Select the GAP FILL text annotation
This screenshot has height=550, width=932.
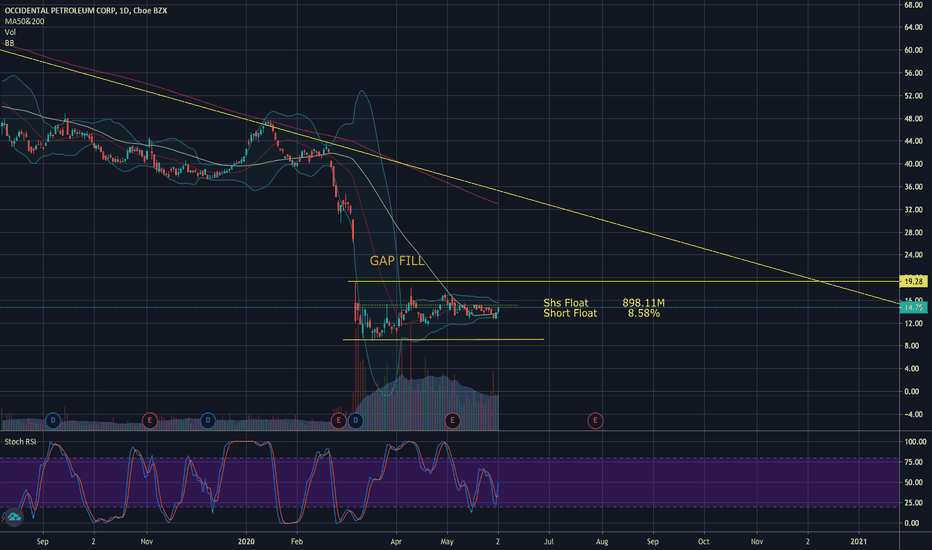(397, 260)
